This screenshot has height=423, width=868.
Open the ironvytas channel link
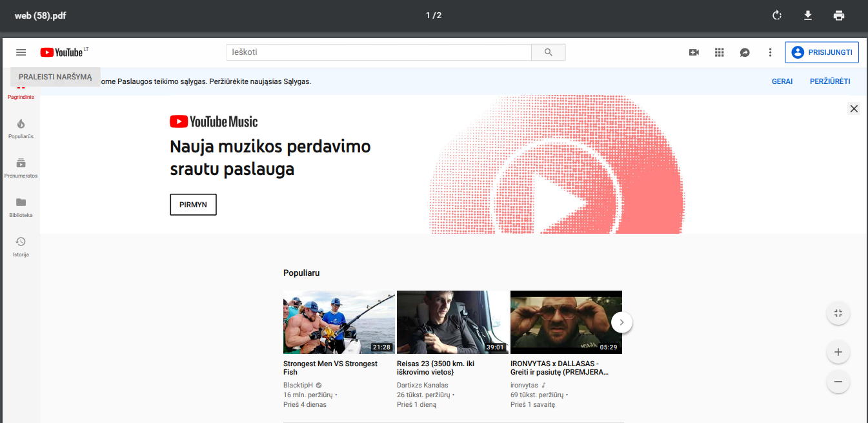[x=523, y=385]
